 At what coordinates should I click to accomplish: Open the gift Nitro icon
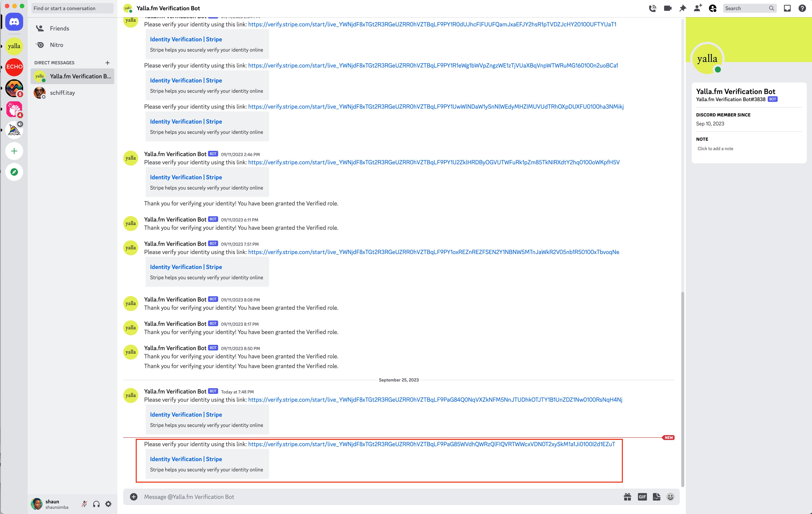point(627,497)
